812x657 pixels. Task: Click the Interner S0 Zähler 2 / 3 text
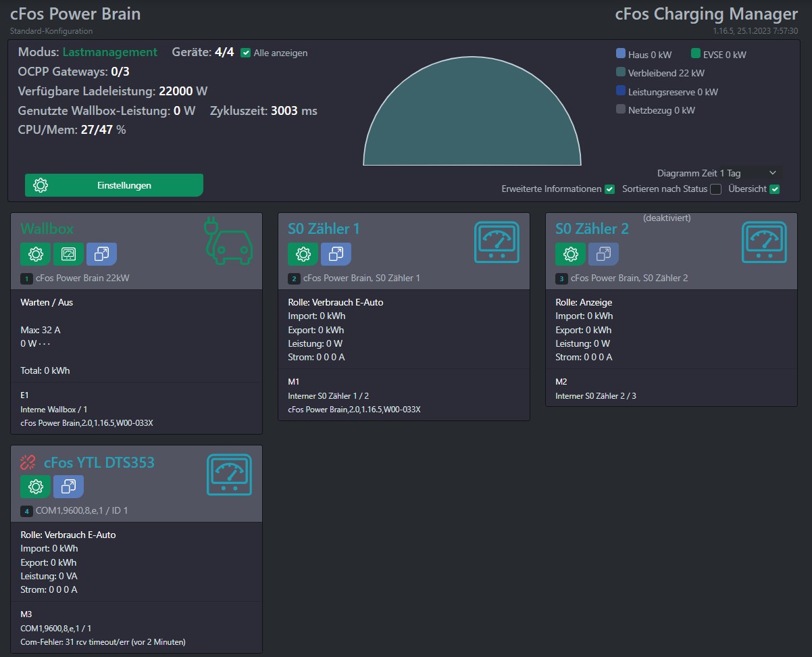point(596,396)
